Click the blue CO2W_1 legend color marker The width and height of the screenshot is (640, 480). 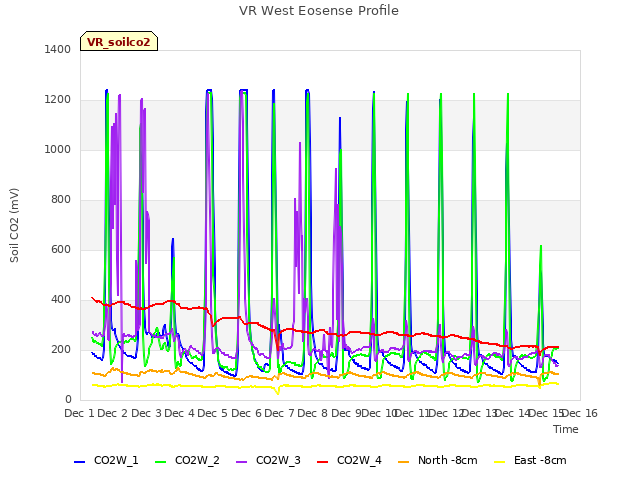[79, 462]
